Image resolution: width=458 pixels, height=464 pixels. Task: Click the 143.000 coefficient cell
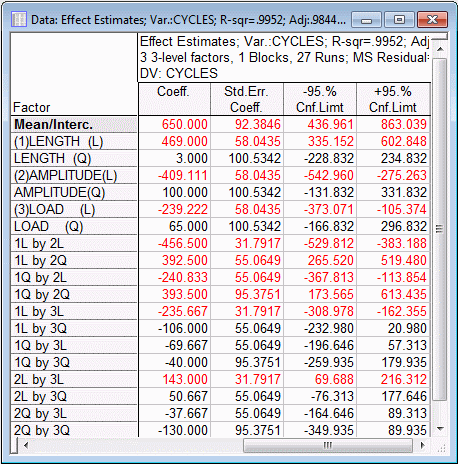pos(174,379)
